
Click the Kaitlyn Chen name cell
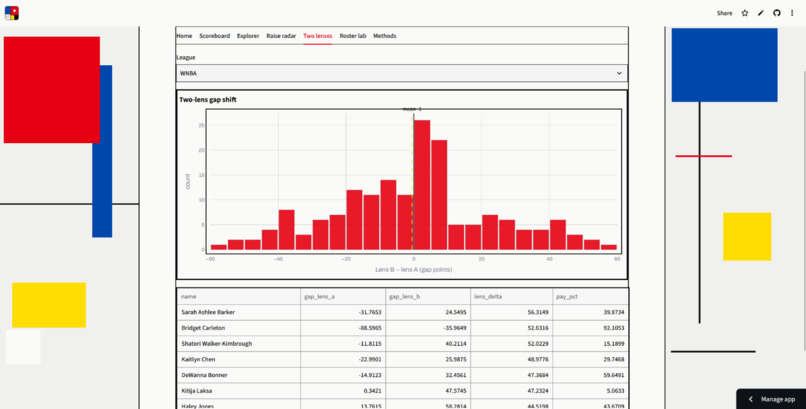coord(239,359)
